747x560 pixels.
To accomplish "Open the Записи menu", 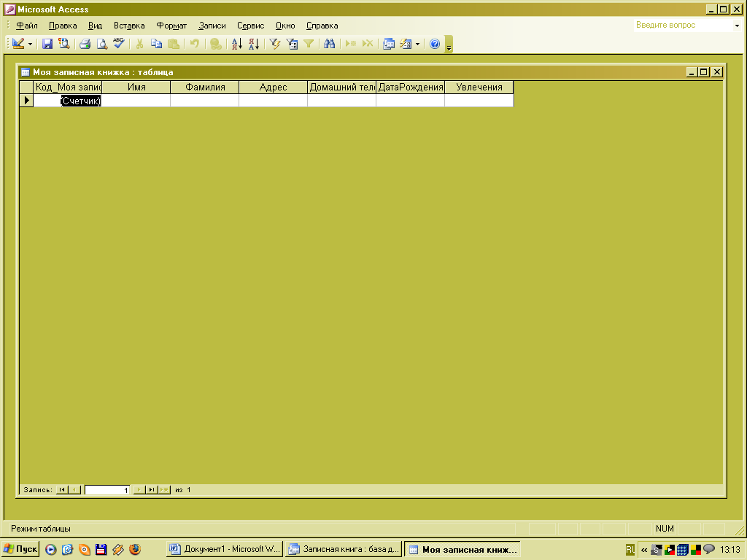I will tap(212, 26).
